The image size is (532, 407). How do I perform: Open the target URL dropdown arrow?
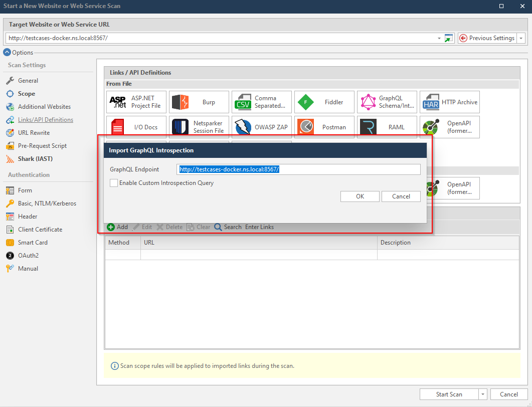(439, 38)
